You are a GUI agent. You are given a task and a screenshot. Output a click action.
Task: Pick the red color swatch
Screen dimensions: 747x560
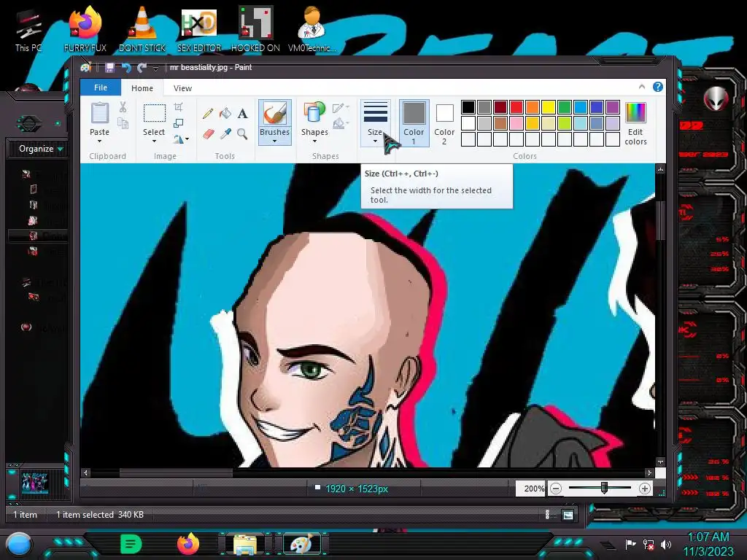(x=516, y=107)
